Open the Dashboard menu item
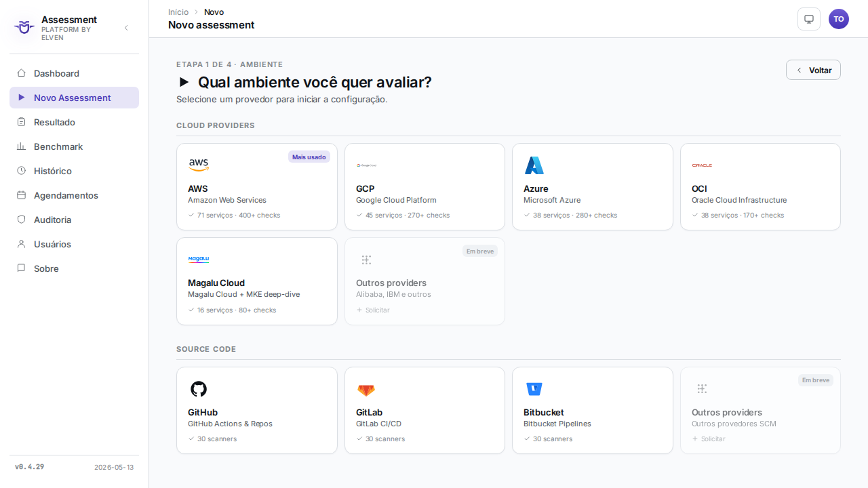The width and height of the screenshot is (868, 488). (x=75, y=73)
